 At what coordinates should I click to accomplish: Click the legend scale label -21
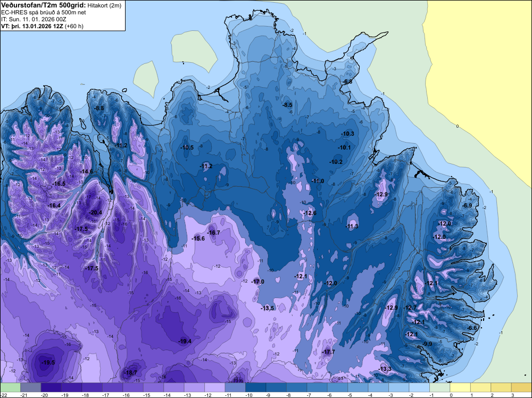click(x=24, y=395)
